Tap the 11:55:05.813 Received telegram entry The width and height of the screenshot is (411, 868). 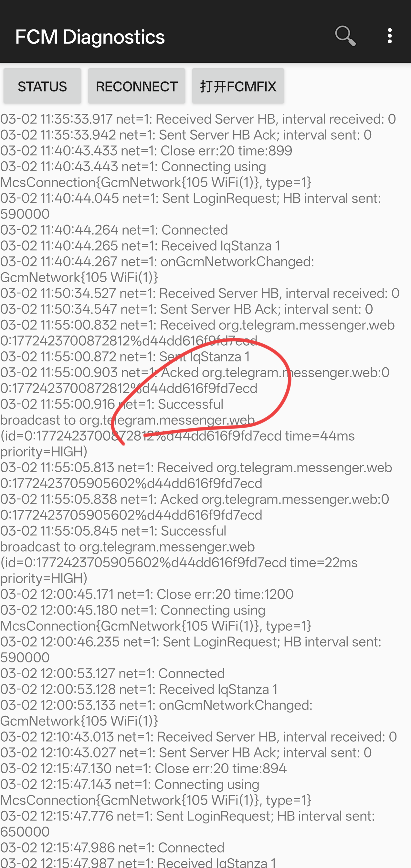pyautogui.click(x=196, y=475)
